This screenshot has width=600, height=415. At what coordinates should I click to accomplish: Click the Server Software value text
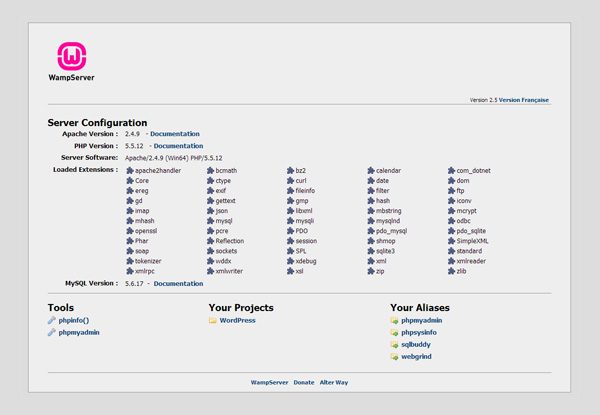(174, 158)
